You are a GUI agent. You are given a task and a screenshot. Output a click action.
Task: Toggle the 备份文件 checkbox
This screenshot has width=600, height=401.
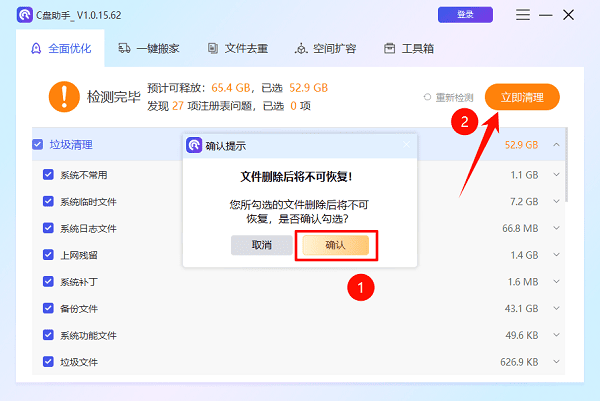(x=48, y=308)
